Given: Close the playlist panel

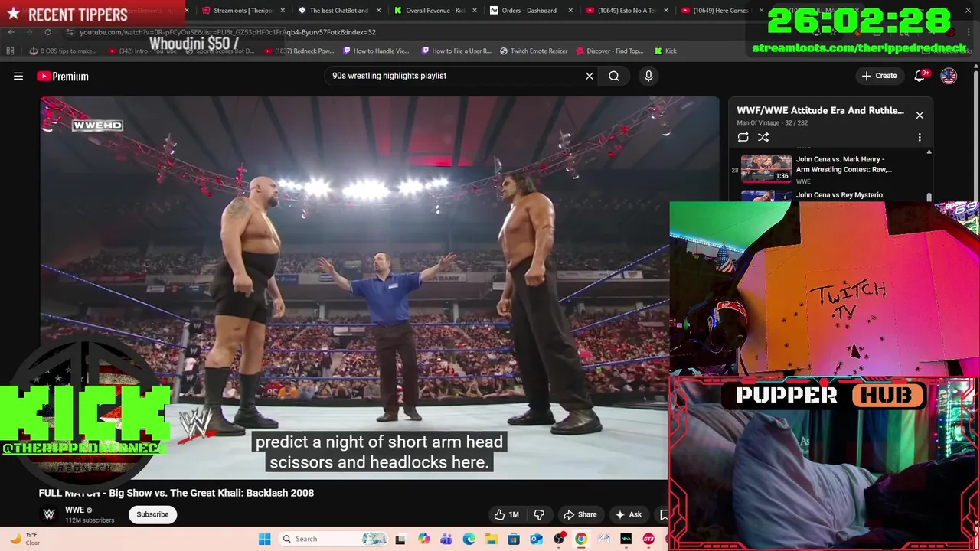Looking at the screenshot, I should (x=920, y=116).
